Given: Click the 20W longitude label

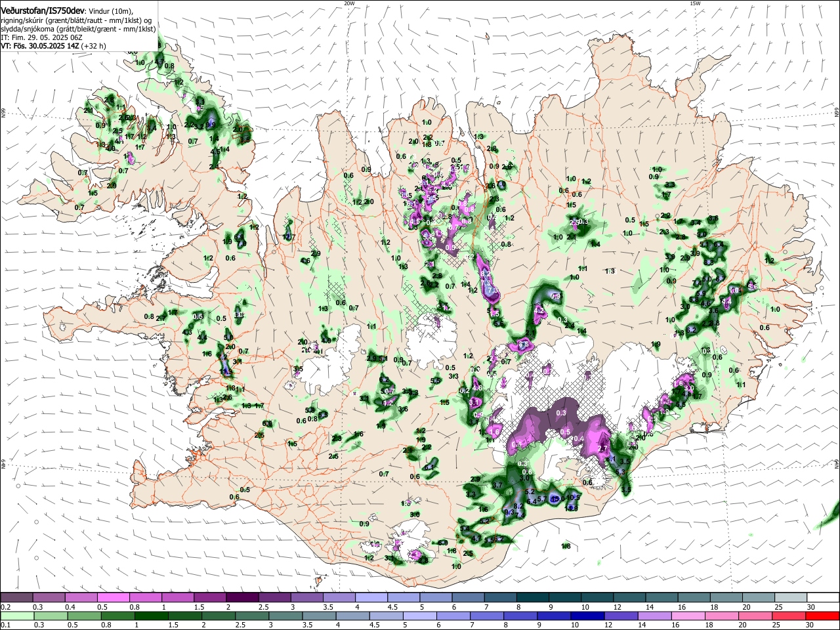Looking at the screenshot, I should [x=349, y=3].
